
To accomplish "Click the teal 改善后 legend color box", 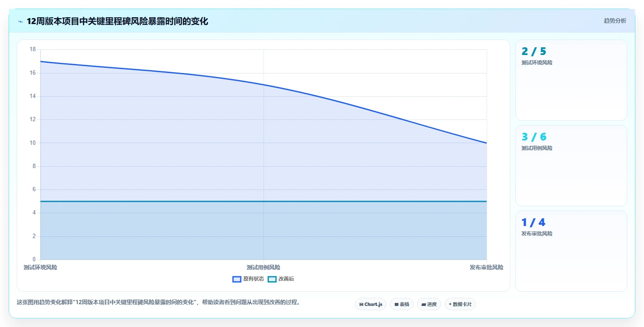I will tap(272, 279).
